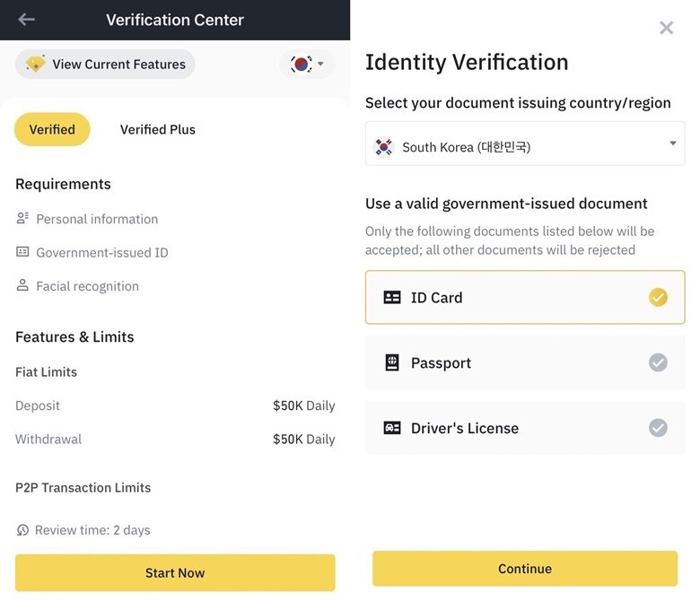Click the Personal information requirement icon

[22, 218]
